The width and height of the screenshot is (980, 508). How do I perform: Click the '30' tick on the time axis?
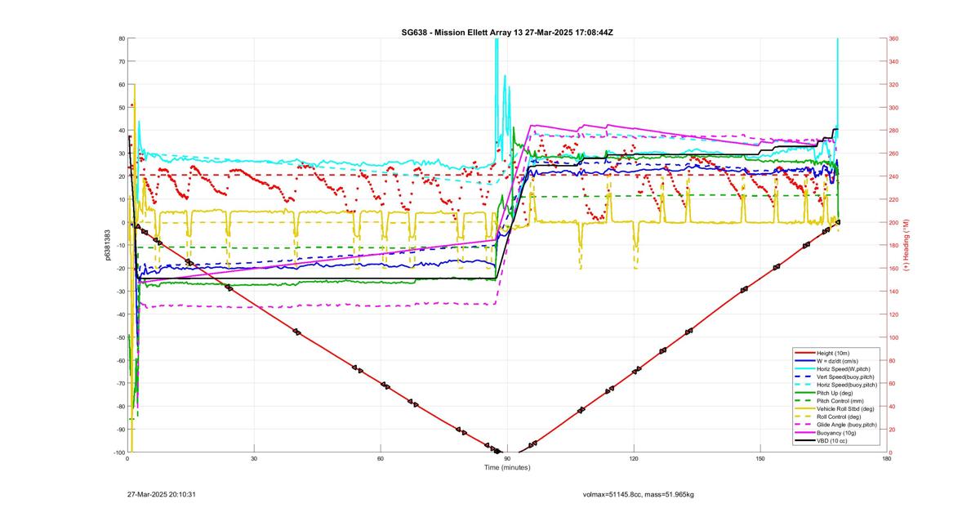(254, 458)
